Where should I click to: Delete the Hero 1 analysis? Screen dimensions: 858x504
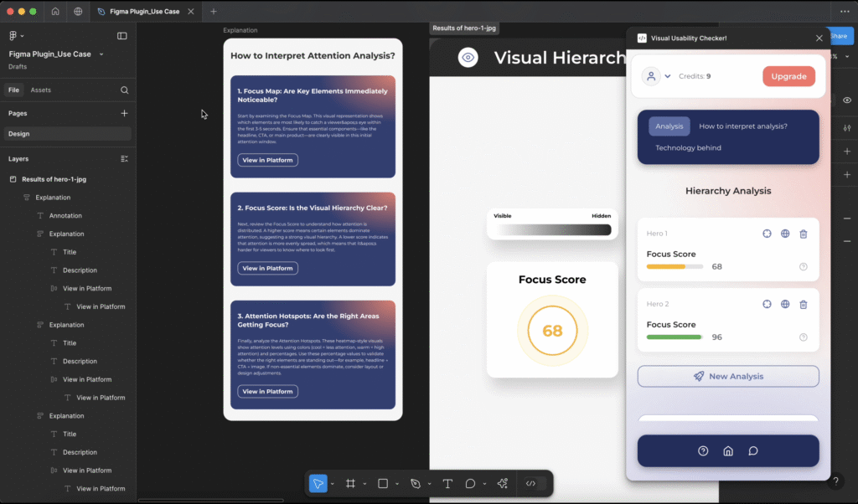tap(804, 234)
